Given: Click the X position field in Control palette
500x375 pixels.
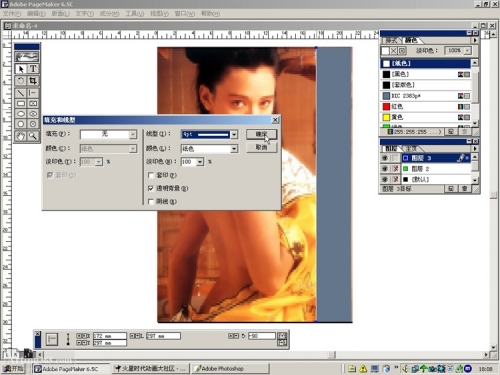Looking at the screenshot, I should click(110, 336).
